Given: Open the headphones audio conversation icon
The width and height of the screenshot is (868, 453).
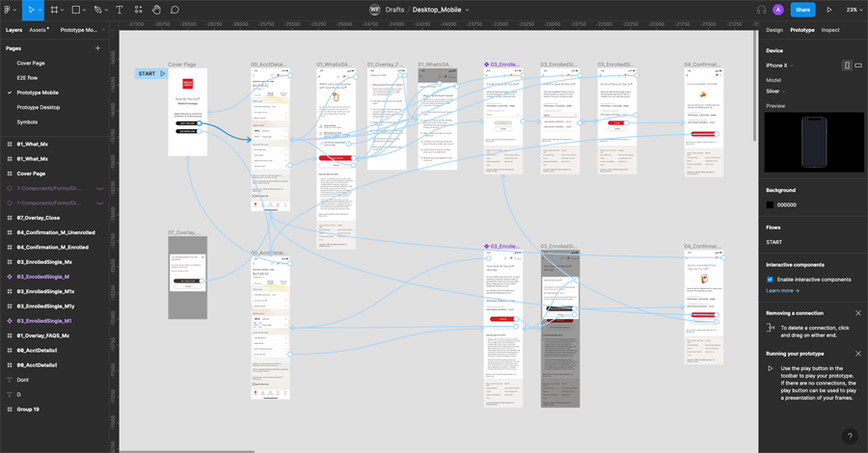Looking at the screenshot, I should click(x=761, y=10).
